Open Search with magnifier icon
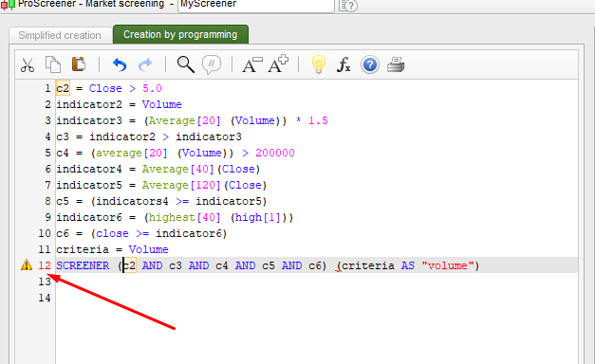595x364 pixels. (186, 64)
